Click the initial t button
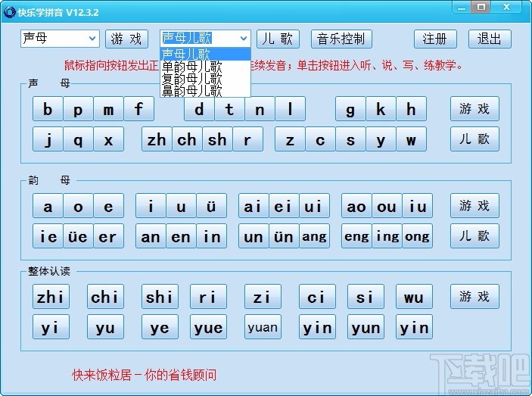This screenshot has width=532, height=396. click(229, 108)
